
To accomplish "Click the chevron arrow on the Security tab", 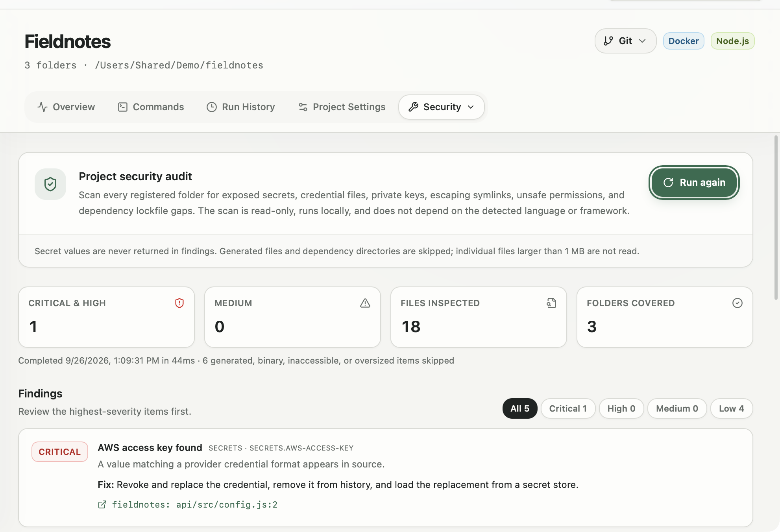I will [471, 107].
